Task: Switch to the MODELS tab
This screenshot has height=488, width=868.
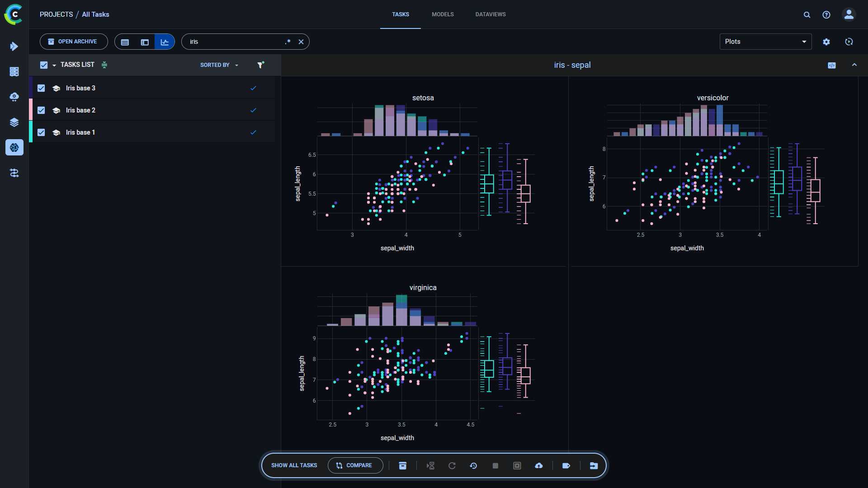Action: point(443,14)
